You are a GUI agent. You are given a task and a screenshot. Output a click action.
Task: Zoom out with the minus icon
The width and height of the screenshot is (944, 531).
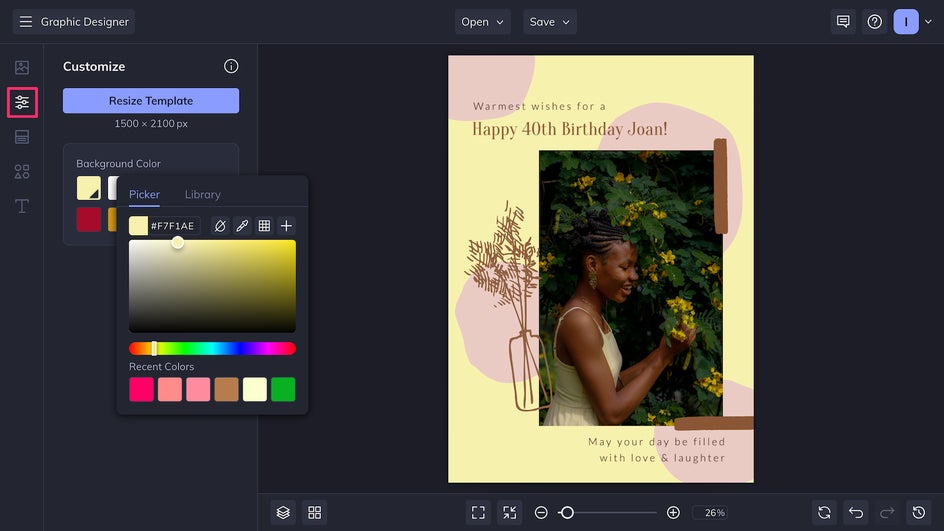click(x=541, y=512)
